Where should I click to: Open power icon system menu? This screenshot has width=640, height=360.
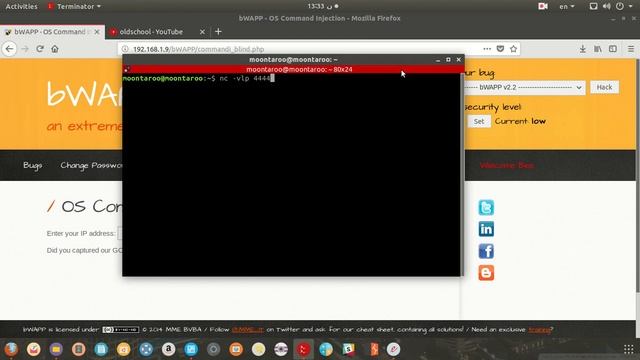click(x=620, y=6)
